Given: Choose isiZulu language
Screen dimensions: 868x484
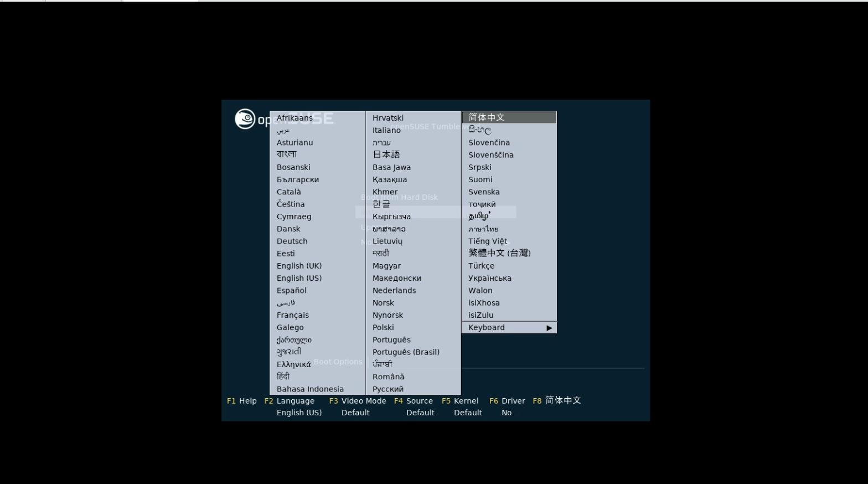Looking at the screenshot, I should pos(481,315).
